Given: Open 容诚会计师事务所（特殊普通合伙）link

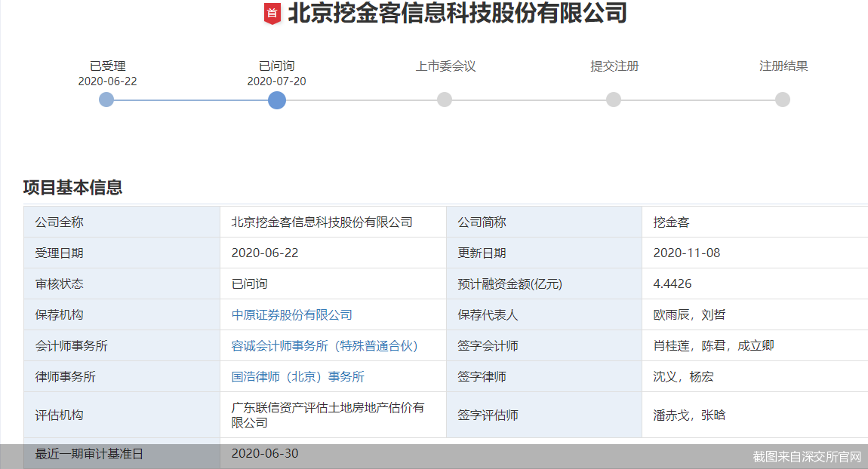Looking at the screenshot, I should [x=325, y=345].
